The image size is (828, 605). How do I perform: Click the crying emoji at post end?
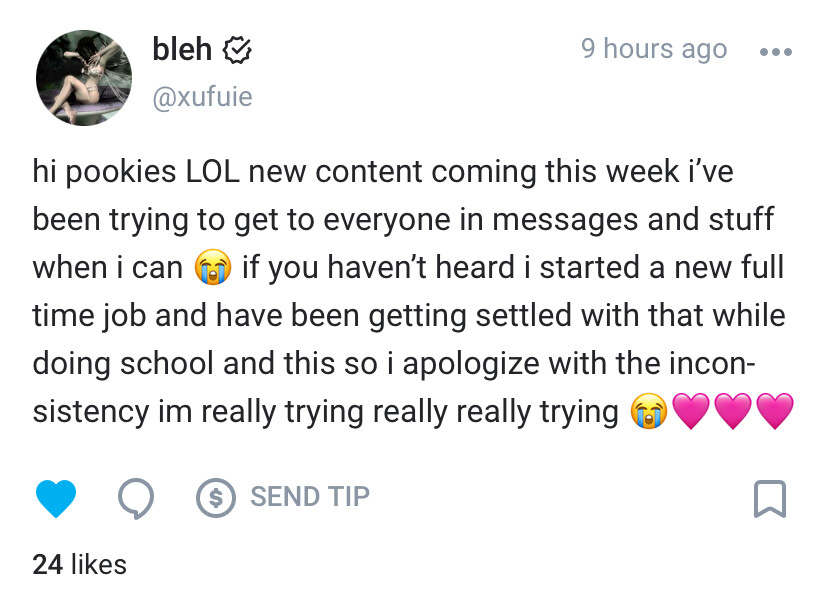(x=649, y=411)
